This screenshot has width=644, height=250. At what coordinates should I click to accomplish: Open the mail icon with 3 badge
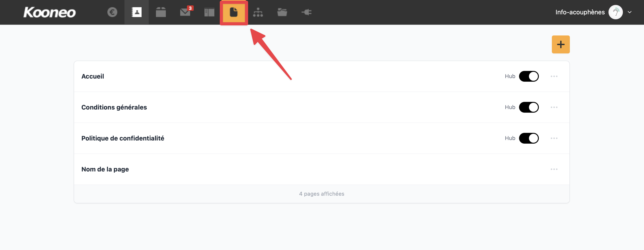pyautogui.click(x=186, y=12)
